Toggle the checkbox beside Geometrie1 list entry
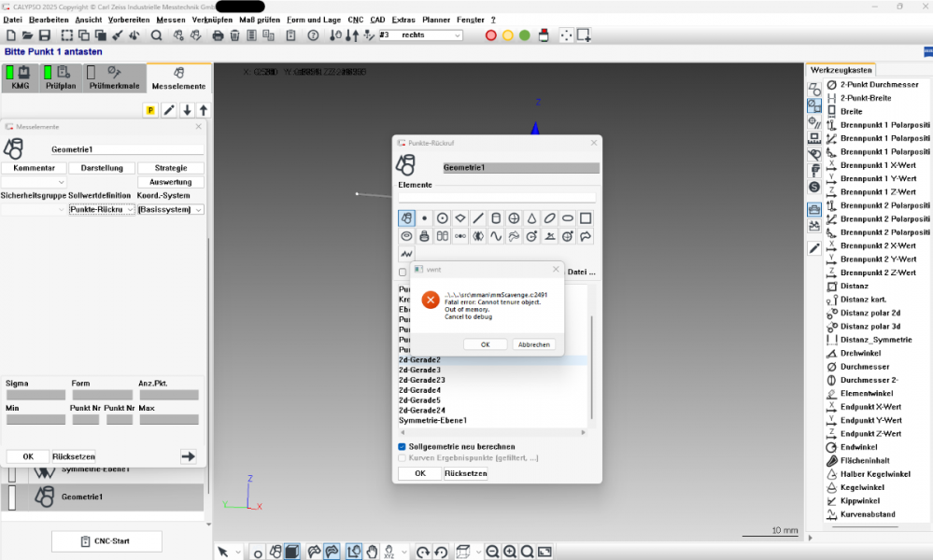This screenshot has width=933, height=560. (12, 497)
